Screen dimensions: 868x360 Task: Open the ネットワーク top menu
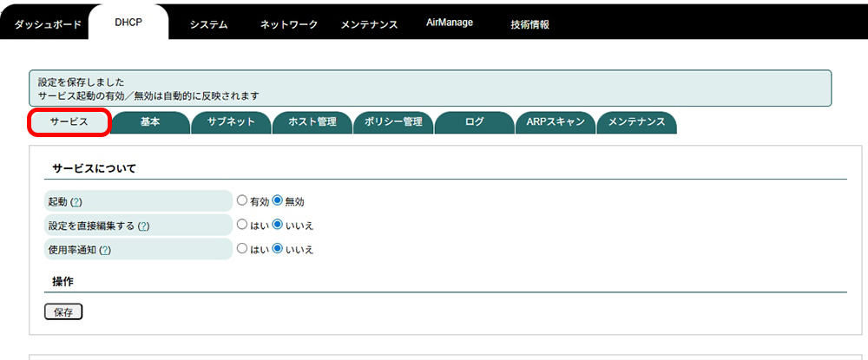pos(289,24)
